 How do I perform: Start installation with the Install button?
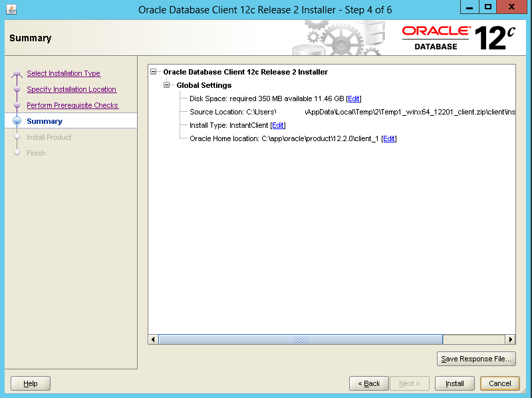(x=455, y=383)
